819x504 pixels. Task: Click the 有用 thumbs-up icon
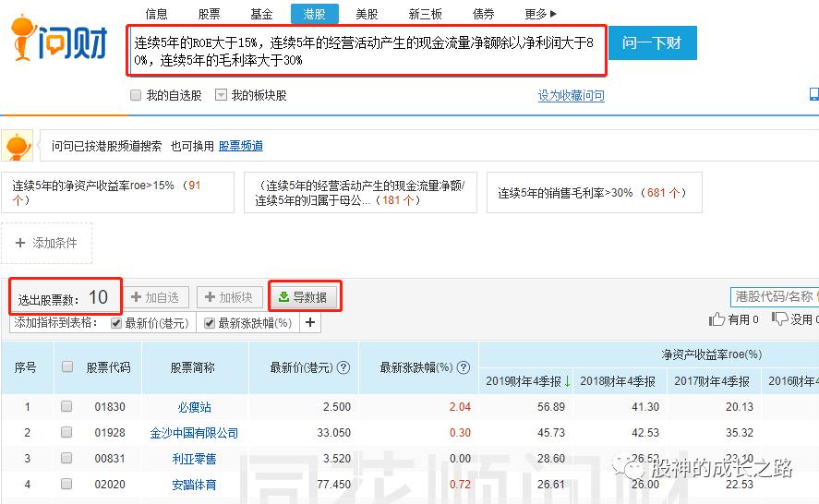click(x=717, y=318)
